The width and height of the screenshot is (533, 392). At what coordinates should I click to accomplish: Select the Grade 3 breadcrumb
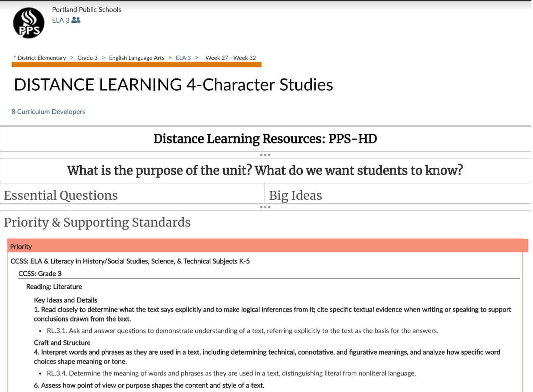[87, 58]
